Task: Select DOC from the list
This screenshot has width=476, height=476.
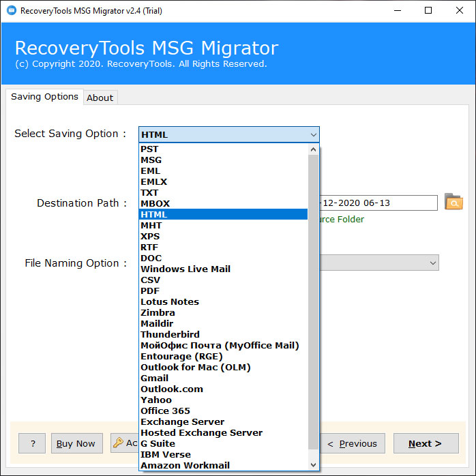Action: click(223, 258)
